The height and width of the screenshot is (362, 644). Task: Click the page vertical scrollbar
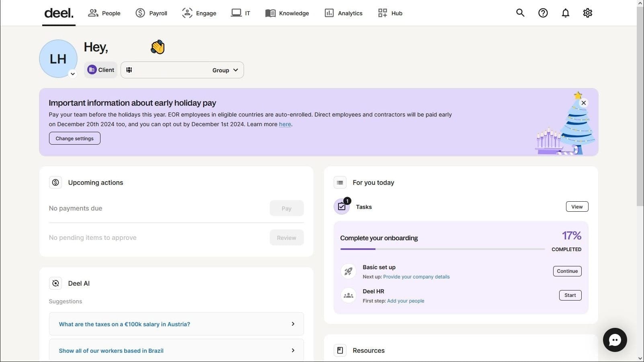coord(640,106)
